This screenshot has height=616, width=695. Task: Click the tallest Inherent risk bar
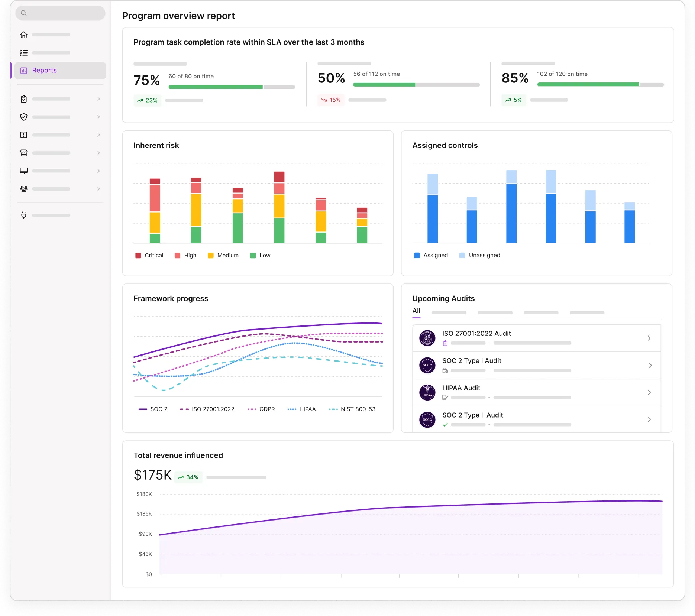tap(279, 207)
